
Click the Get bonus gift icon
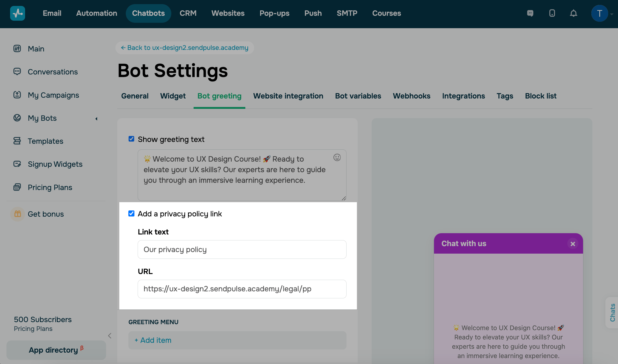point(18,214)
